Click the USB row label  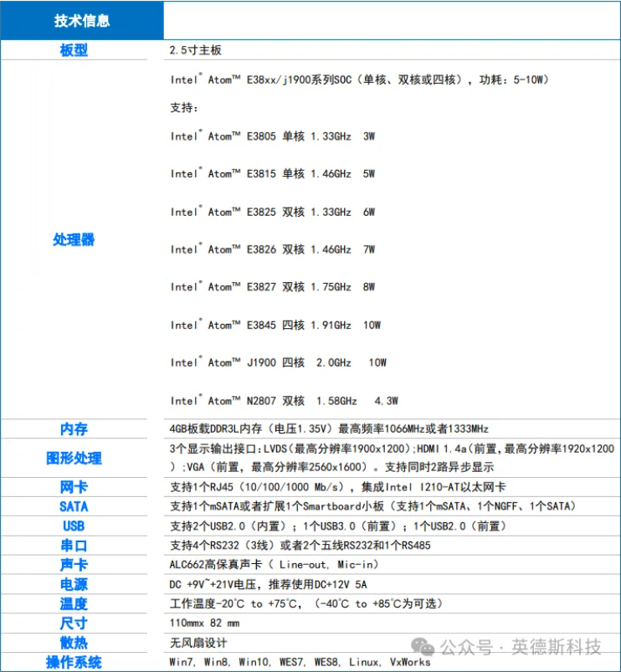[x=74, y=526]
